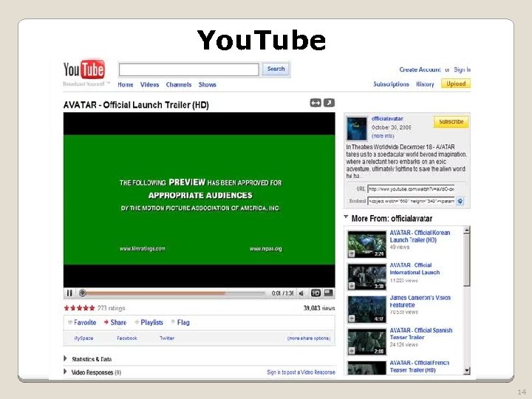Open officialavatar channel name link
Screen dimensions: 532x399
[387, 118]
